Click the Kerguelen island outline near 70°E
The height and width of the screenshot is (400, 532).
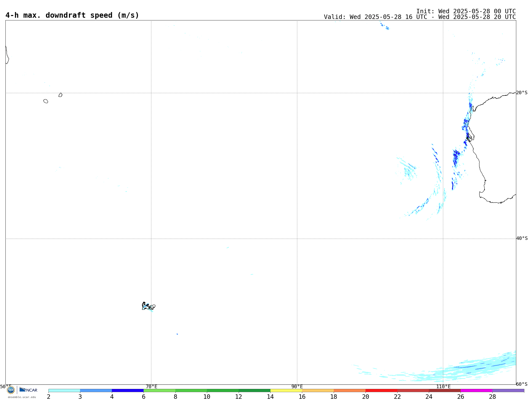tap(149, 306)
